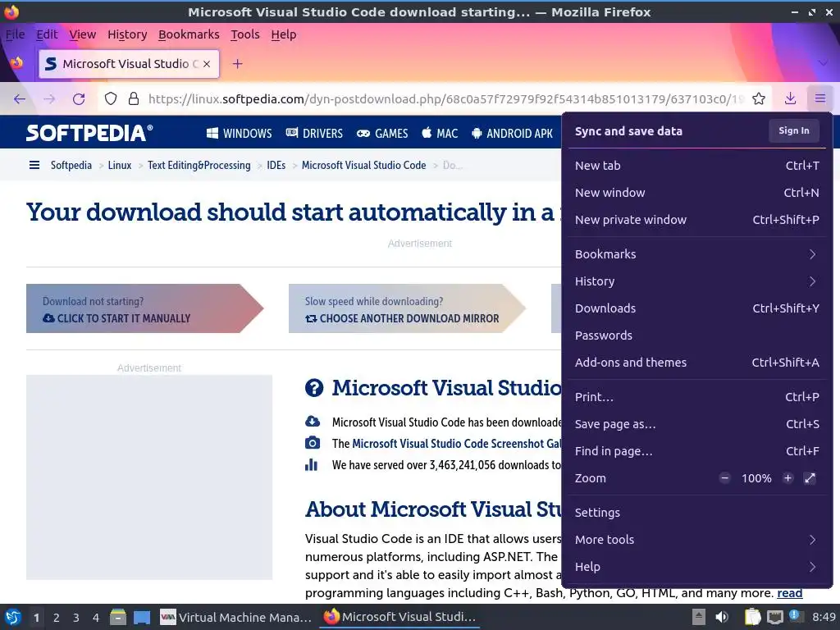Expand the History submenu

(697, 281)
